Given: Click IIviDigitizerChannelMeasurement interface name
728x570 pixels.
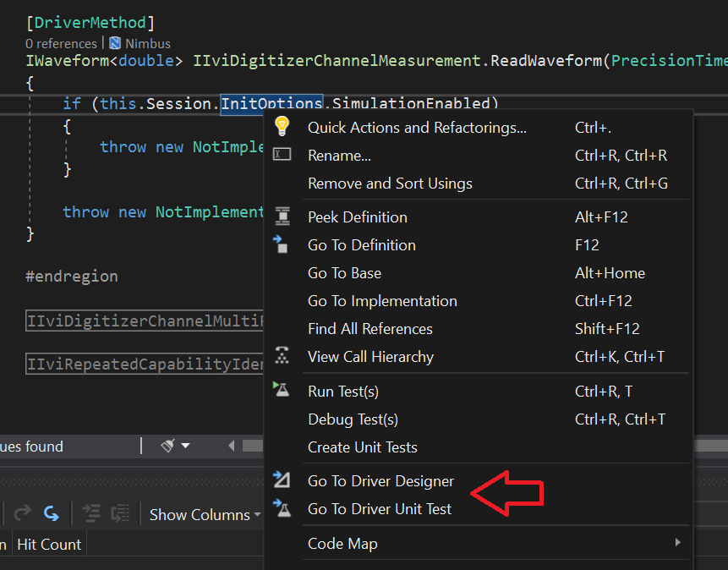Looking at the screenshot, I should click(337, 60).
